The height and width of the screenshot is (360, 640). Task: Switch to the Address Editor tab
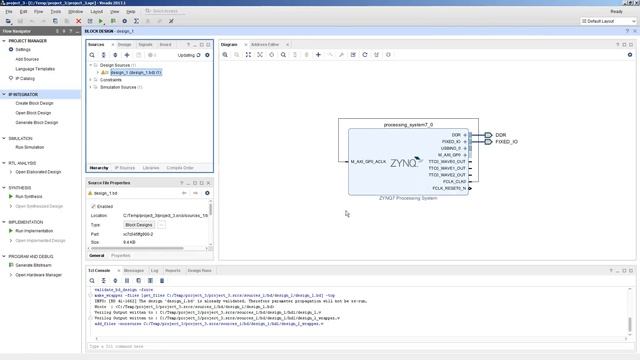pos(264,44)
